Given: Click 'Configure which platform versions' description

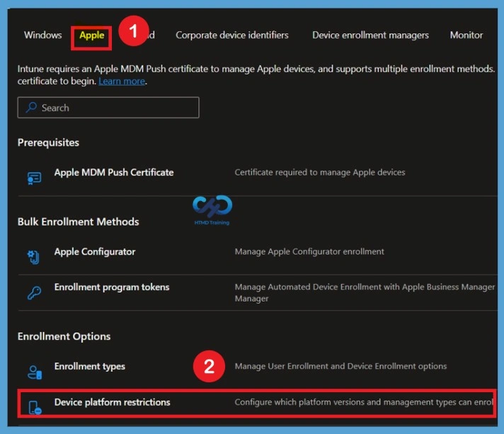Looking at the screenshot, I should coord(364,402).
